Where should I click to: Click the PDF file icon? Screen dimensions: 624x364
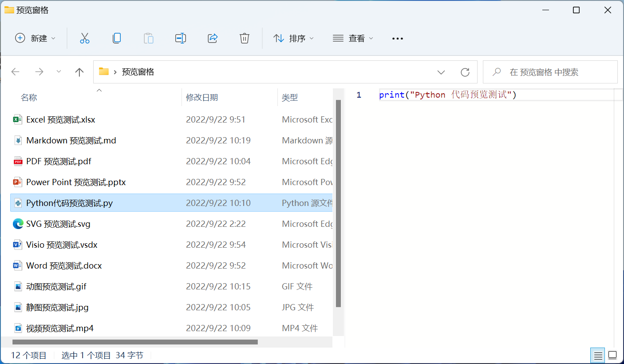coord(18,161)
